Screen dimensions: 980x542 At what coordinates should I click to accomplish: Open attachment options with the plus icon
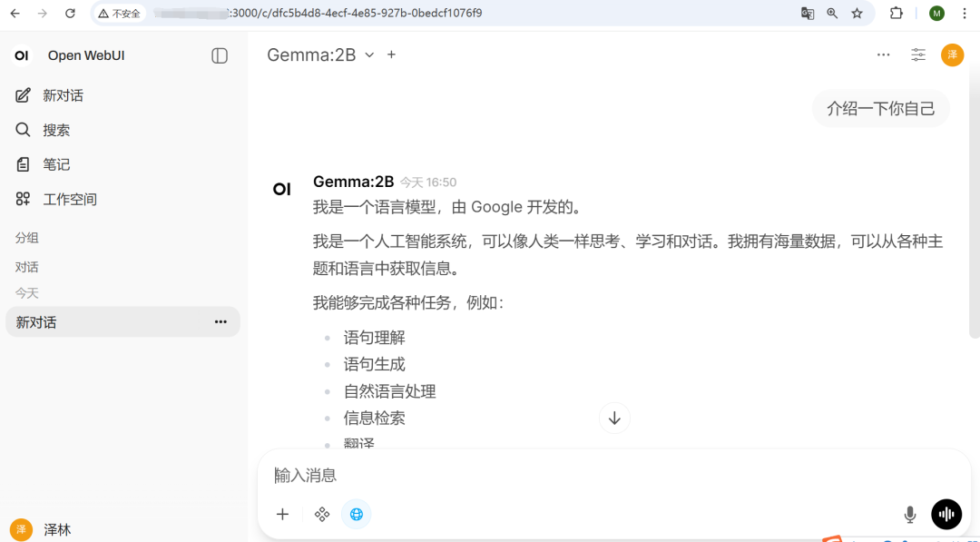click(x=282, y=514)
